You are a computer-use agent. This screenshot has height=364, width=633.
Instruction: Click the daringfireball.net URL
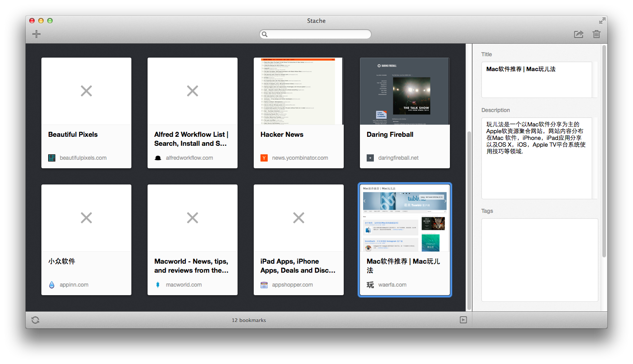399,158
